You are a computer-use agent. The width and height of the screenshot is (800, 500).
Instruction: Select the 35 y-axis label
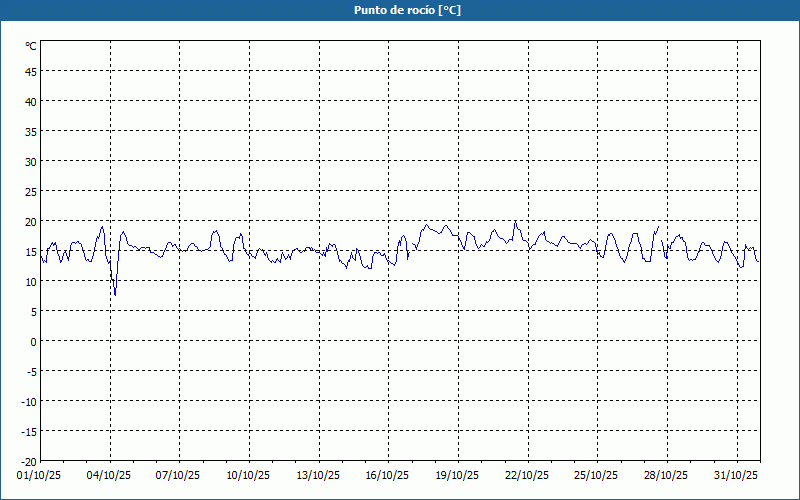(30, 131)
